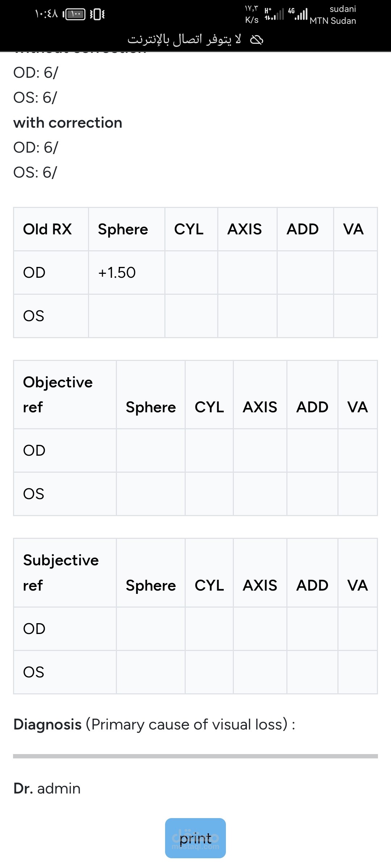Image resolution: width=391 pixels, height=868 pixels.
Task: Tap the no-internet cloud icon
Action: click(257, 40)
